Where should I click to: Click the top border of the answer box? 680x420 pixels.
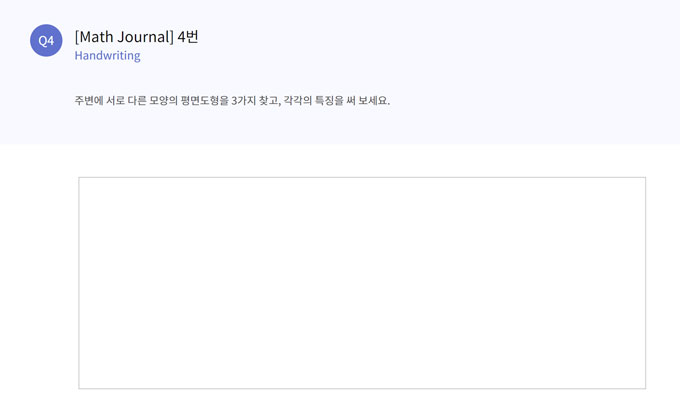click(362, 177)
